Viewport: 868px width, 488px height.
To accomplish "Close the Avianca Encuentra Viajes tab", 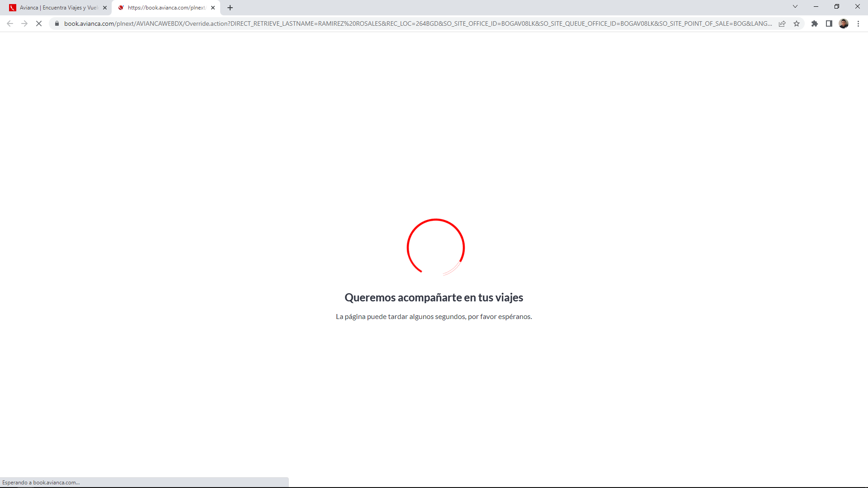I will point(105,8).
